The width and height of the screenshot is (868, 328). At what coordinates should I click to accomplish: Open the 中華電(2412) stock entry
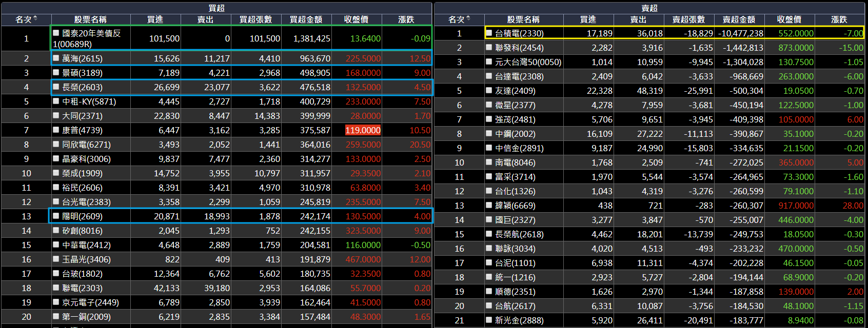[86, 245]
